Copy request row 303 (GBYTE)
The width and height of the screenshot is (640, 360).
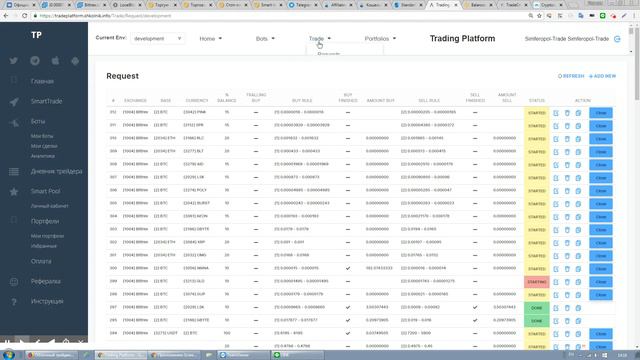(x=578, y=230)
